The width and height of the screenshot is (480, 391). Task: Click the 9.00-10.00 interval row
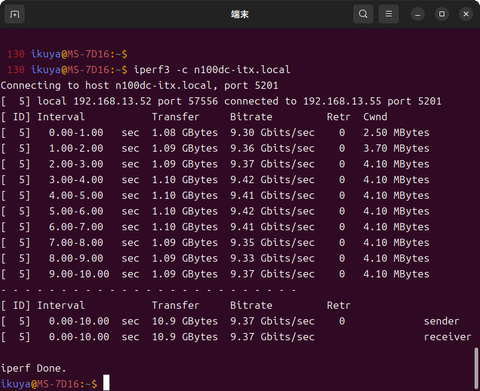click(215, 274)
